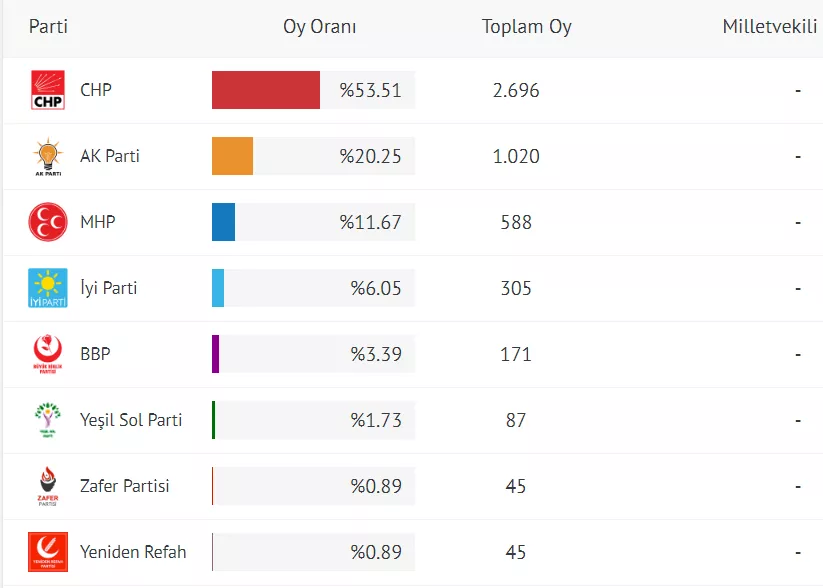Click the Milletvekili column header

point(771,27)
